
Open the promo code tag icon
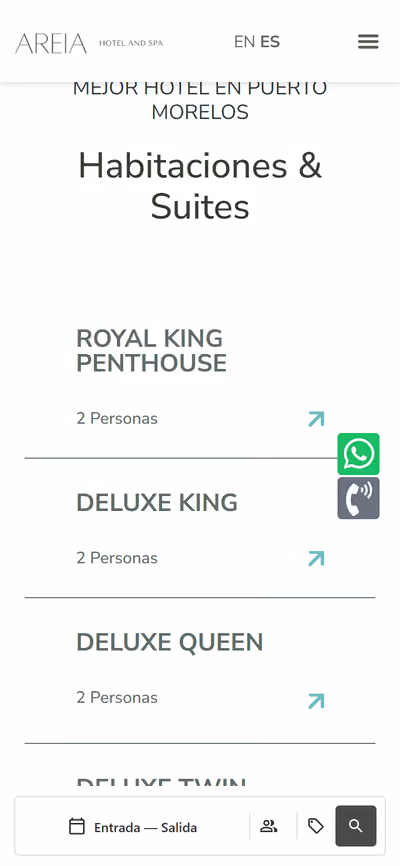pos(315,826)
